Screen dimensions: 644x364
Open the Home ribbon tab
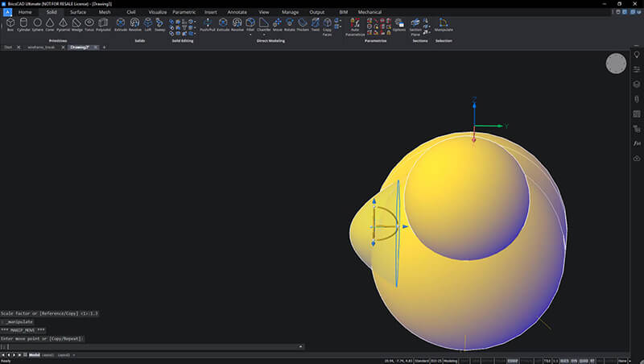tap(25, 12)
